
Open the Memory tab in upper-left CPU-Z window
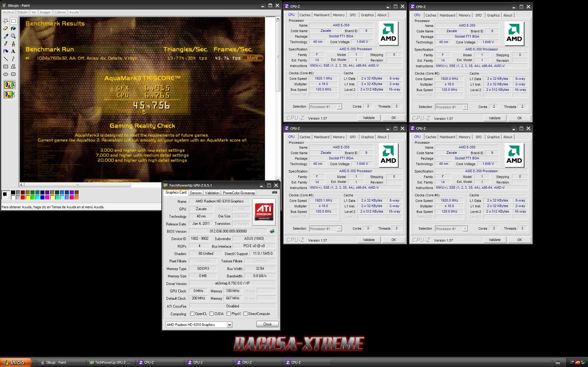(339, 15)
